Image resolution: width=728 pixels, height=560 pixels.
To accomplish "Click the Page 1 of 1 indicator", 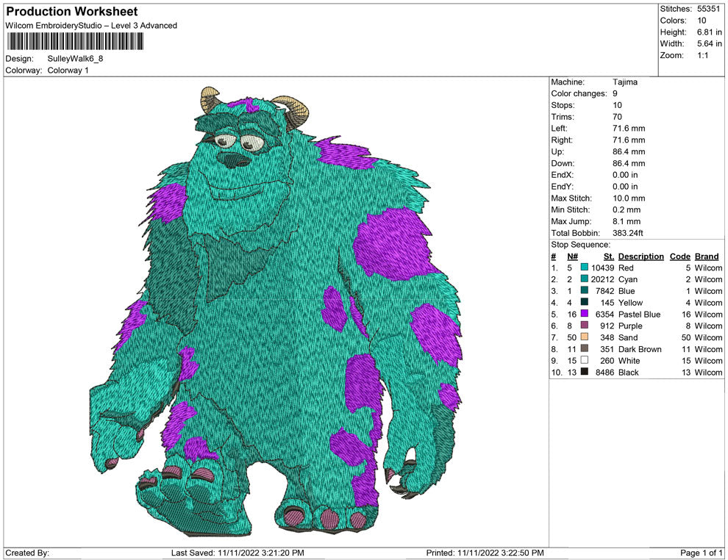I will pos(701,553).
